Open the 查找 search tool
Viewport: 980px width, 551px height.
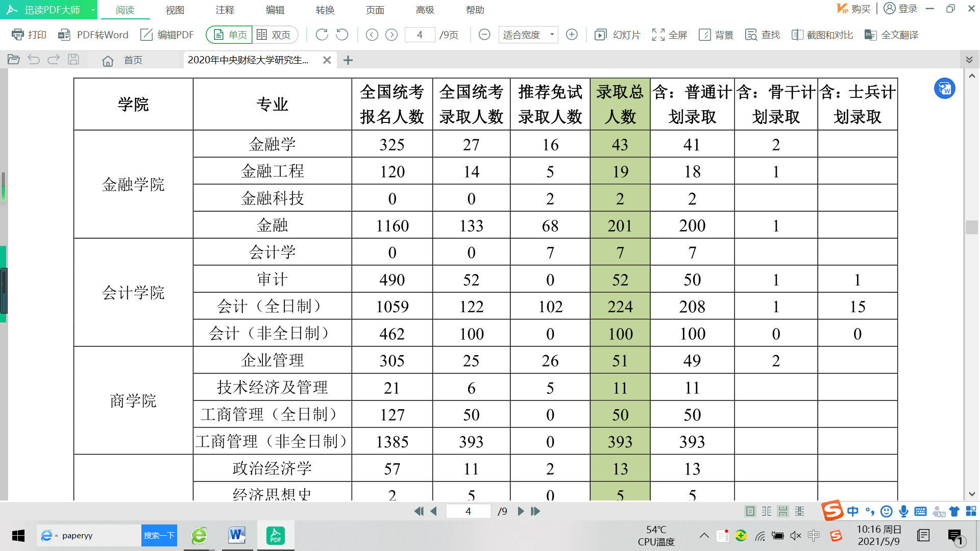point(763,35)
